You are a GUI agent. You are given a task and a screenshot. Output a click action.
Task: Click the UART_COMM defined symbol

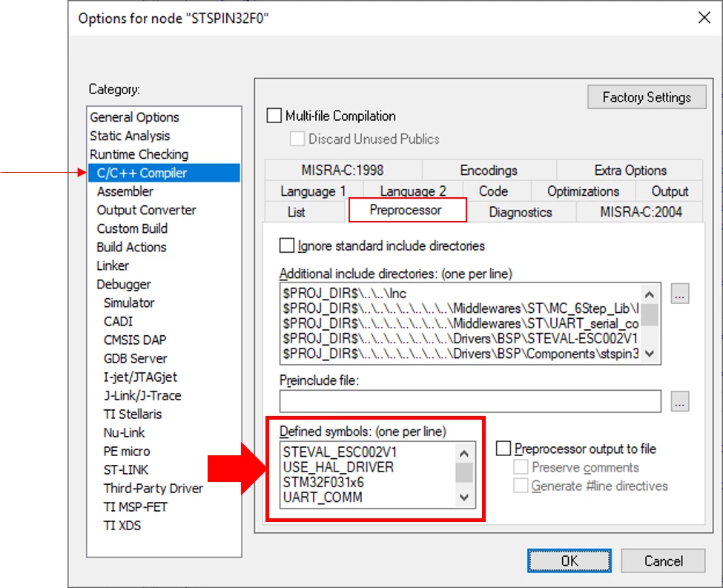[x=323, y=497]
